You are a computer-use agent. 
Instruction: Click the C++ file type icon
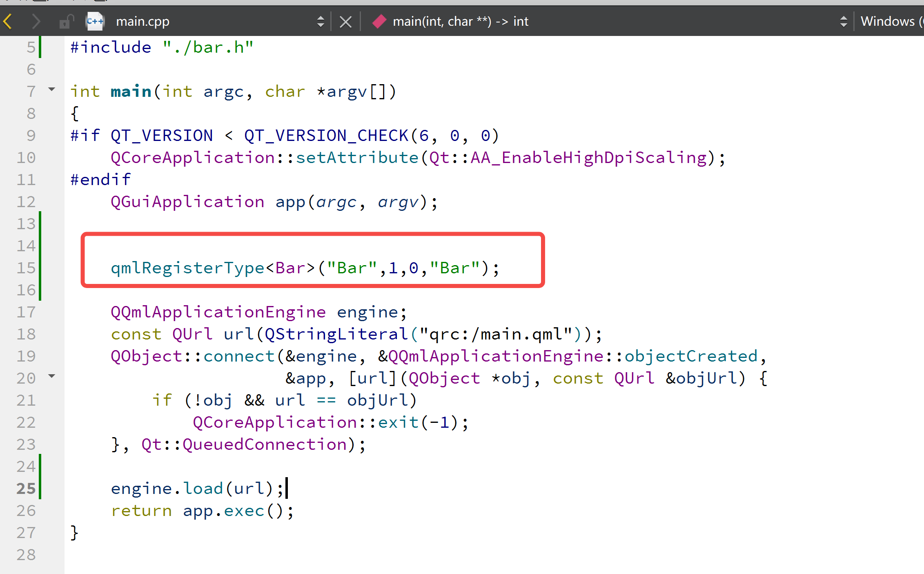(95, 21)
